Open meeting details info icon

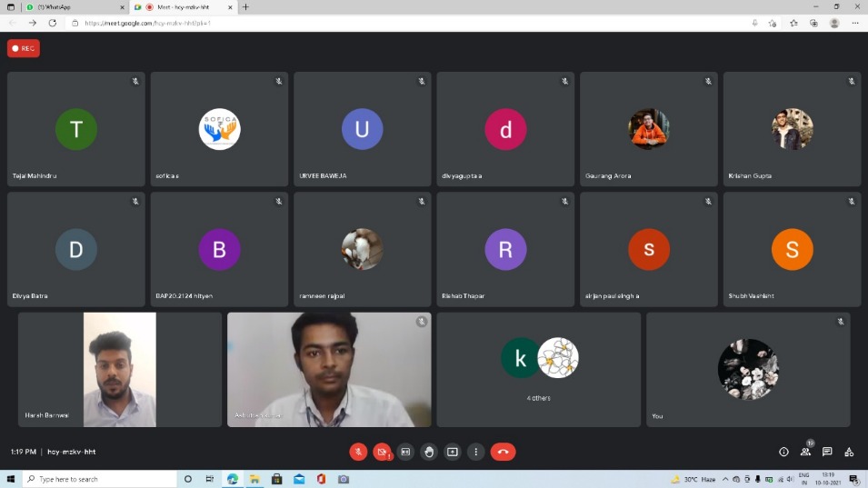tap(783, 452)
